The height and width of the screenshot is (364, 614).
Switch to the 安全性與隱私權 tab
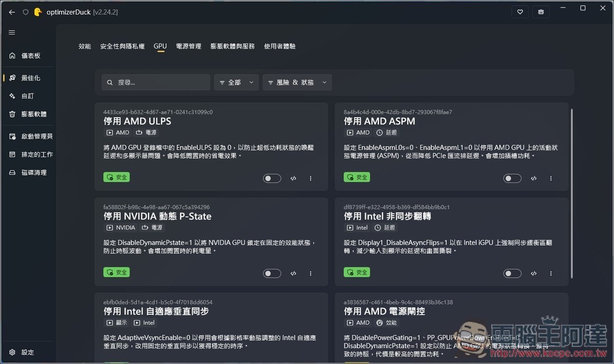(x=122, y=46)
